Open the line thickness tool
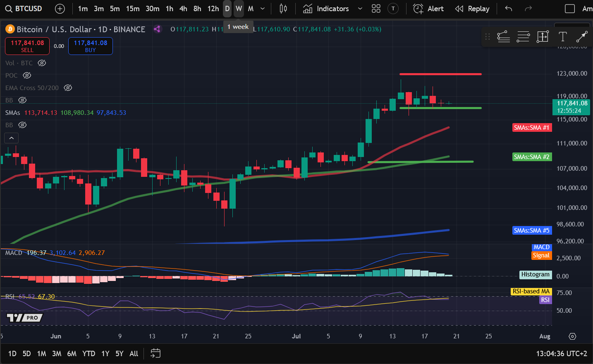593x364 pixels. [x=523, y=37]
